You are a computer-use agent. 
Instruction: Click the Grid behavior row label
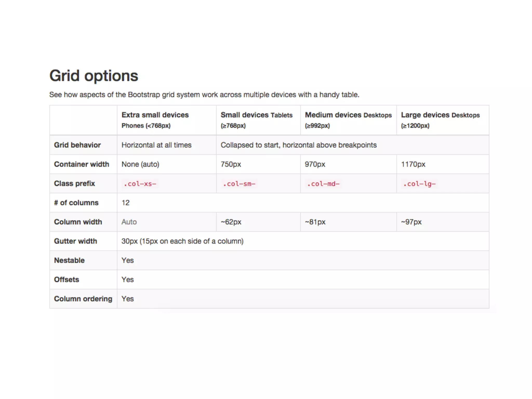click(x=77, y=145)
